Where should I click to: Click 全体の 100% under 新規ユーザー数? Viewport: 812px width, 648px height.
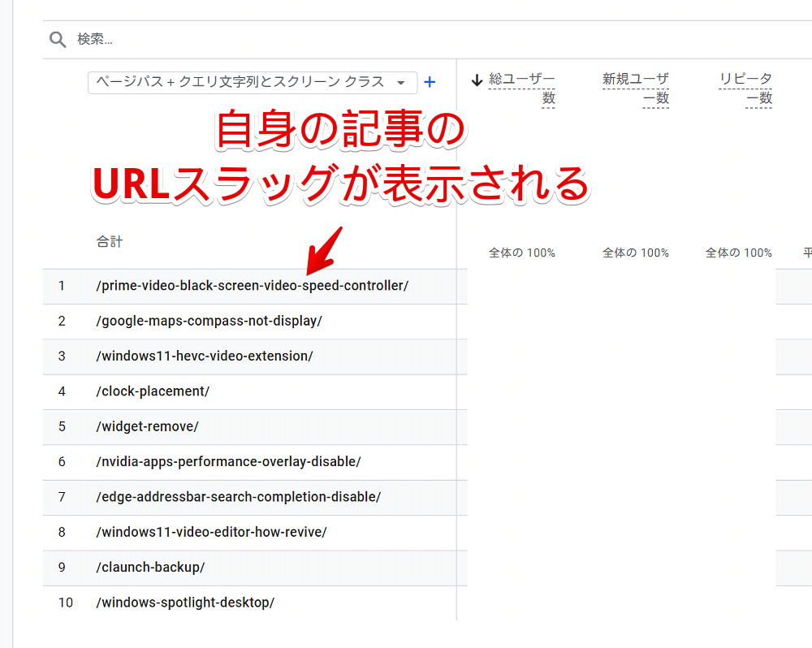[636, 253]
